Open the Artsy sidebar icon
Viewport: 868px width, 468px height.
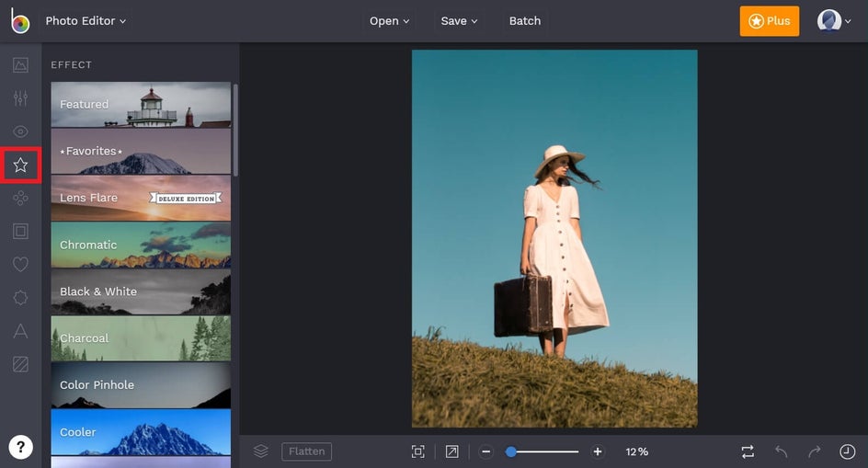20,199
